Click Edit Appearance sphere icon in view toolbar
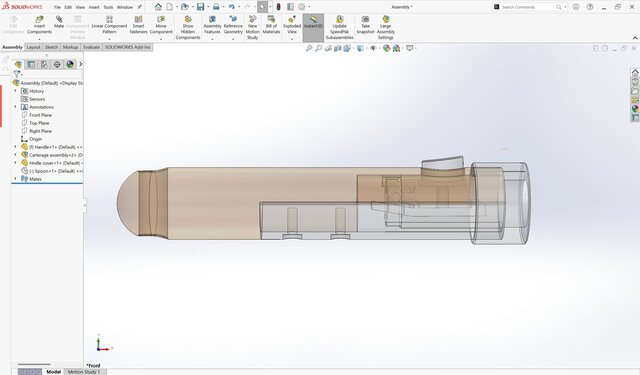Screen dimensions: 640x375 [386, 49]
